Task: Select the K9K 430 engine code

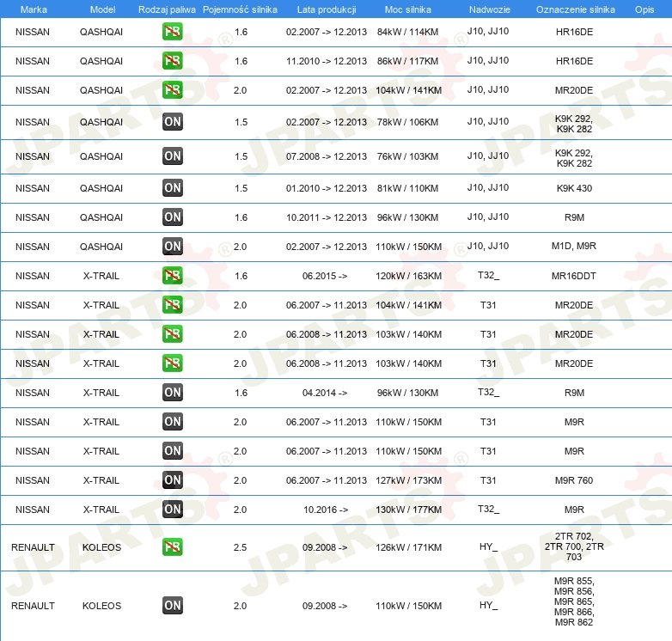Action: (x=574, y=188)
